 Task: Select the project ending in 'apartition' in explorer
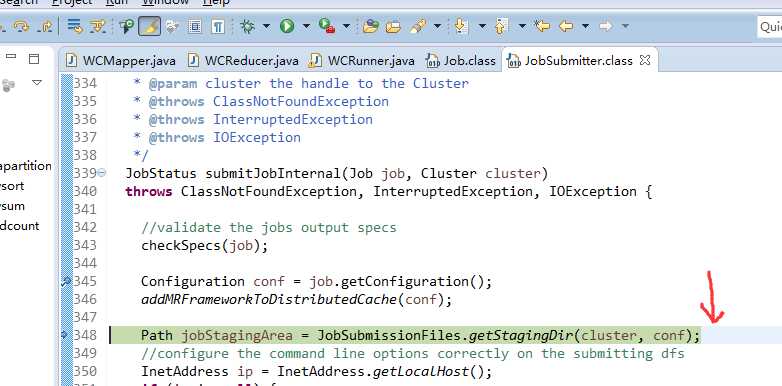pyautogui.click(x=25, y=166)
